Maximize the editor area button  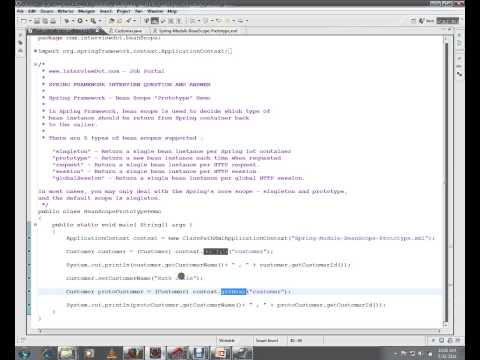coord(450,30)
